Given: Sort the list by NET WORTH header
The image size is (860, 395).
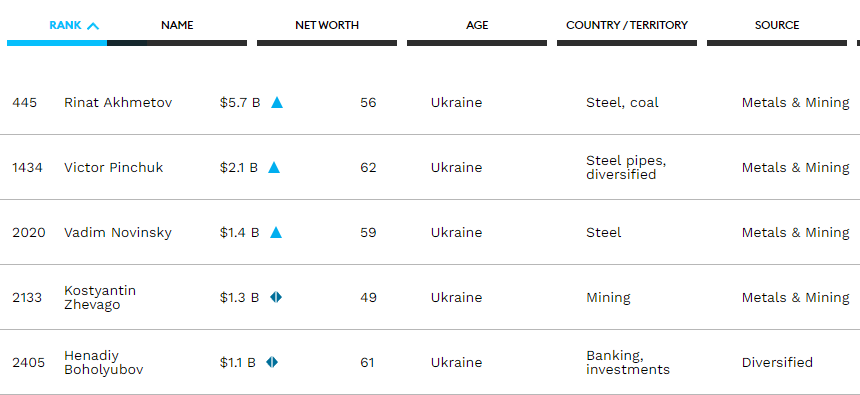Looking at the screenshot, I should (x=327, y=25).
